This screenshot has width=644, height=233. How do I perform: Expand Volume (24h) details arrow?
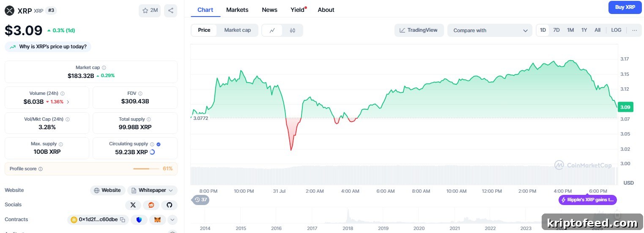point(68,102)
